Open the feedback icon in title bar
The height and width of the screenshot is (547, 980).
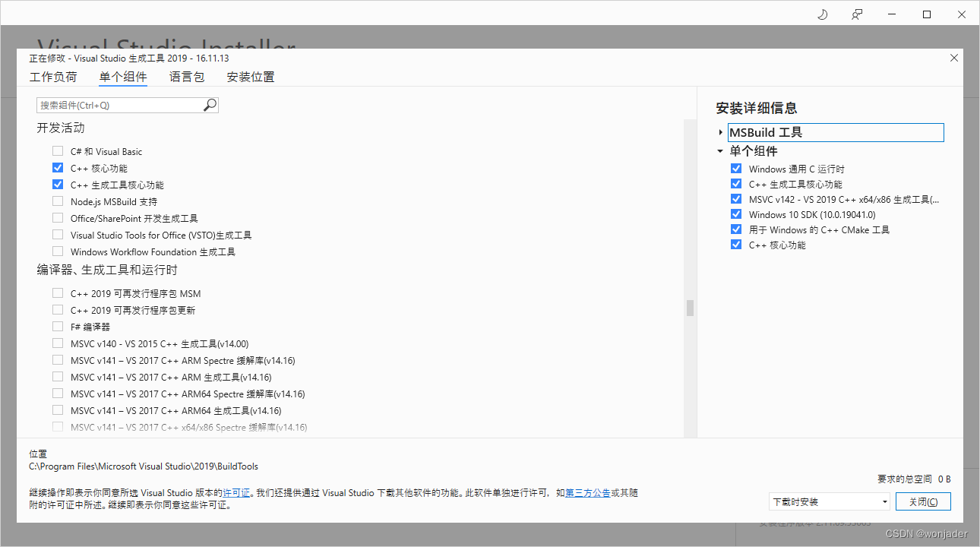(x=857, y=14)
